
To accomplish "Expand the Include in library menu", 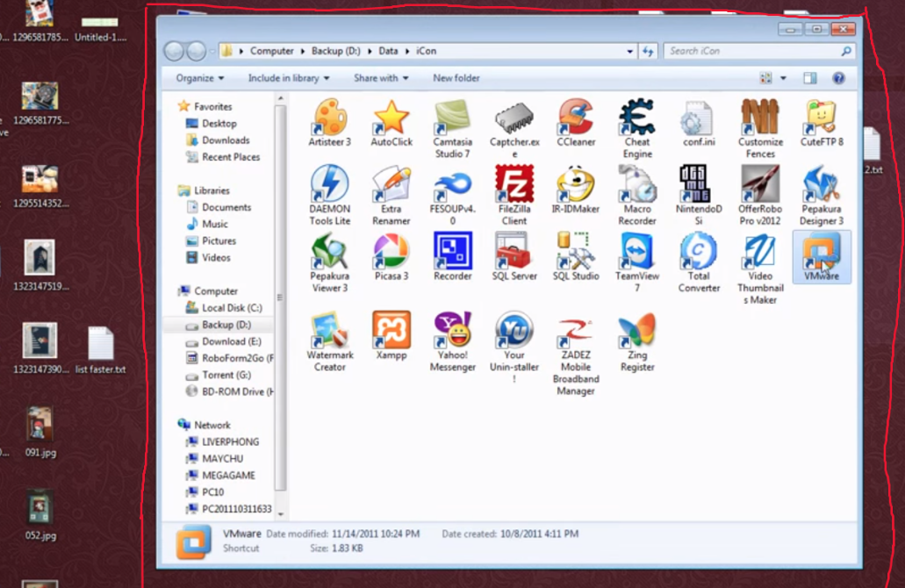I will [x=289, y=78].
